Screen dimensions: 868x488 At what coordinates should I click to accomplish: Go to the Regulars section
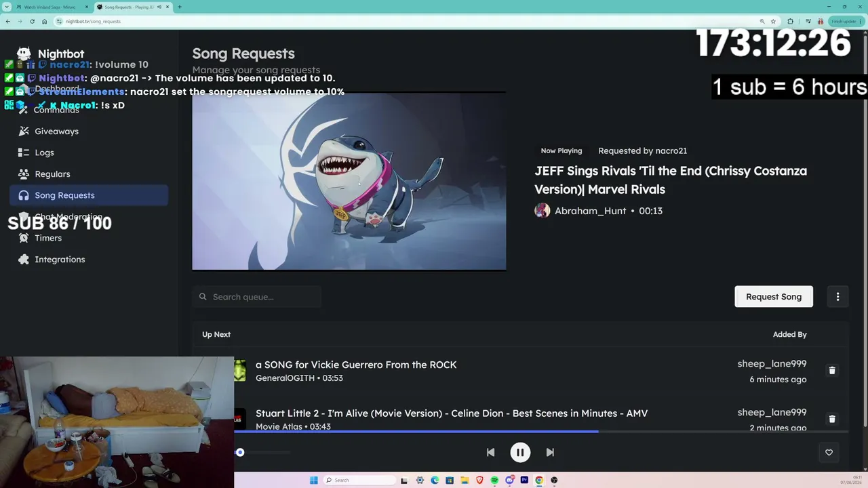point(89,174)
